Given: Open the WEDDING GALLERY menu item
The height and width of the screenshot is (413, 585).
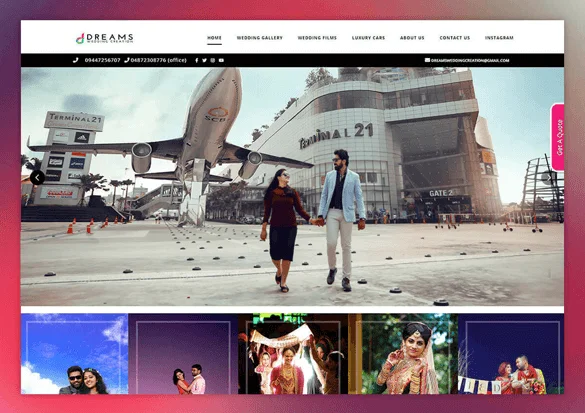Looking at the screenshot, I should (260, 38).
